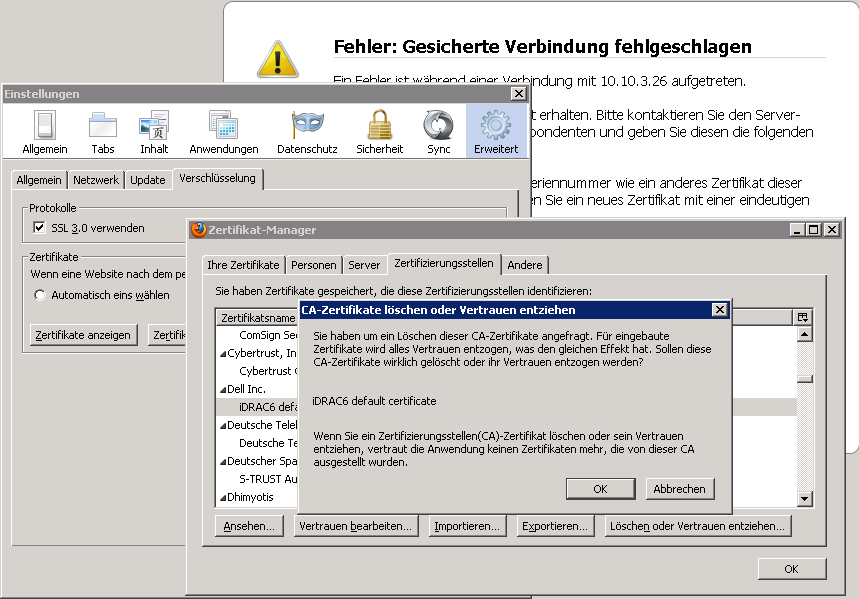Open the Inhalt settings icon

[154, 125]
